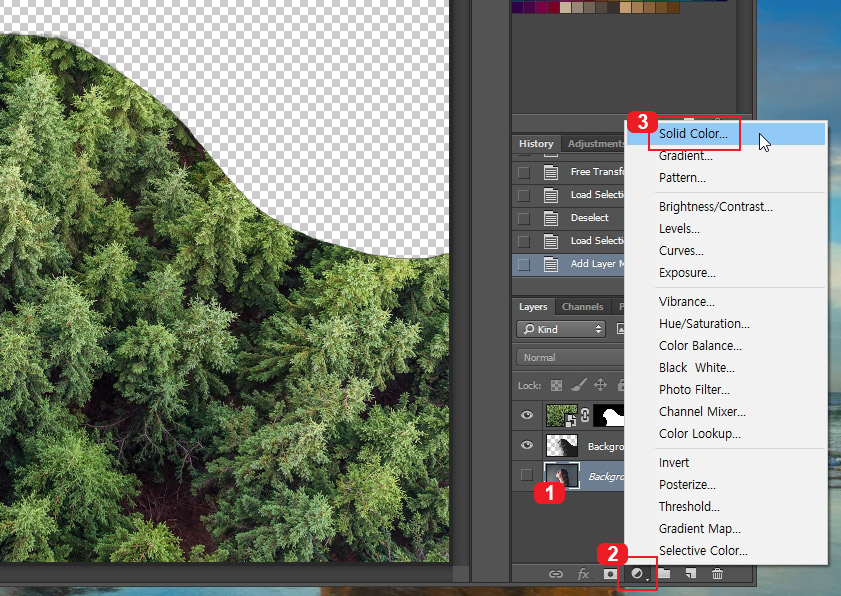This screenshot has height=596, width=841.
Task: Pick the dark indigo swatch
Action: click(518, 8)
